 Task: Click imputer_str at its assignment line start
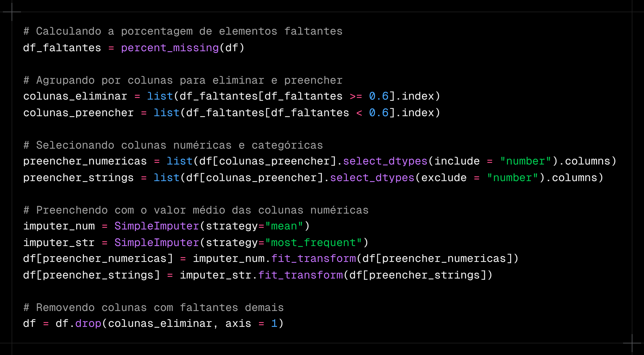[59, 243]
